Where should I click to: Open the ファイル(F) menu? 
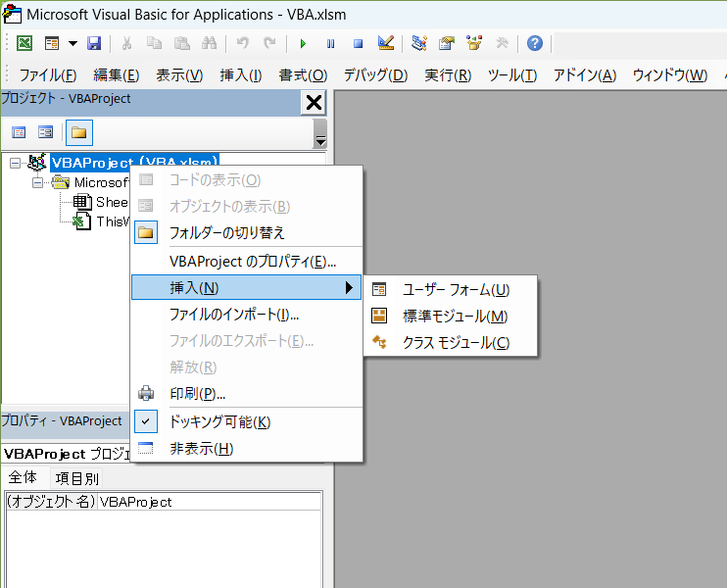point(48,74)
